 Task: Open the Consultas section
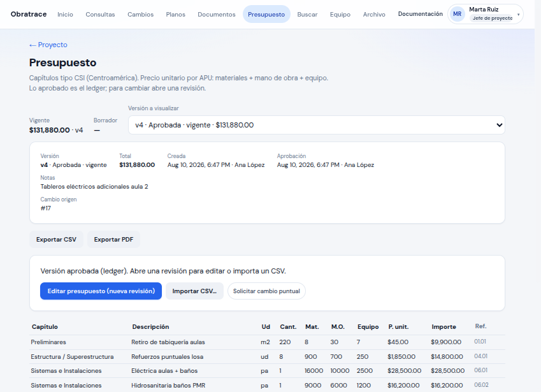100,15
